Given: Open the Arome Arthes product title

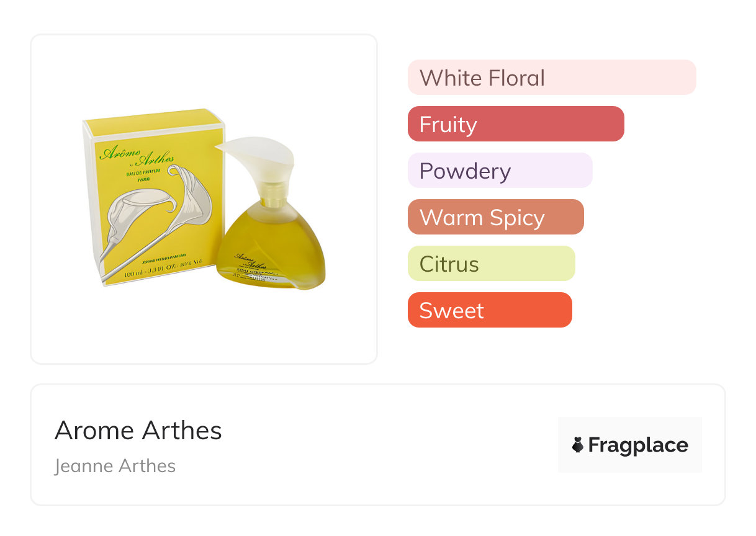Looking at the screenshot, I should tap(138, 431).
